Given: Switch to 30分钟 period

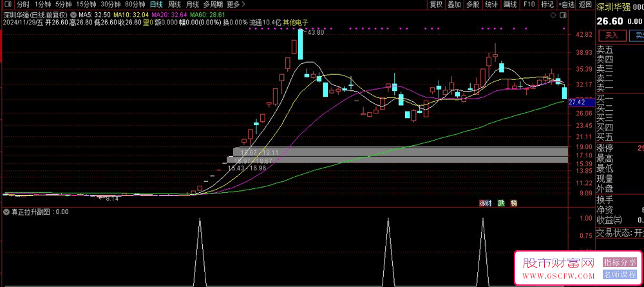Looking at the screenshot, I should click(111, 5).
